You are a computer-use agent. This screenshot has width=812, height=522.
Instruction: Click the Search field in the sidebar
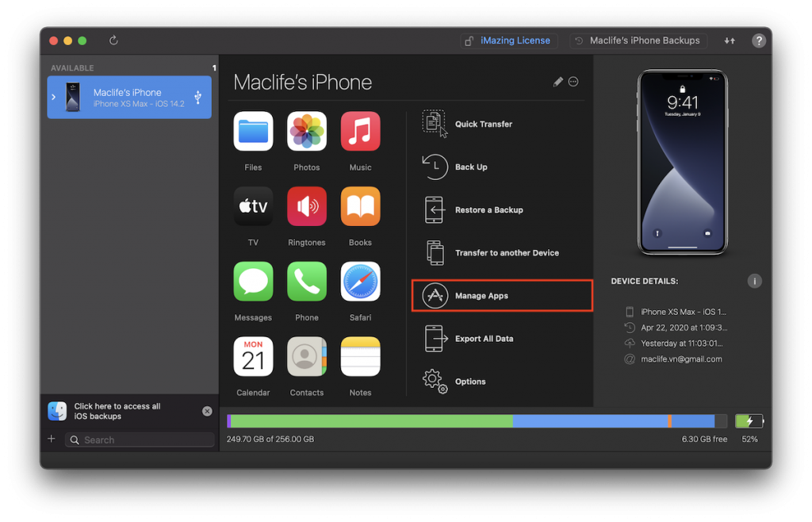pos(139,439)
